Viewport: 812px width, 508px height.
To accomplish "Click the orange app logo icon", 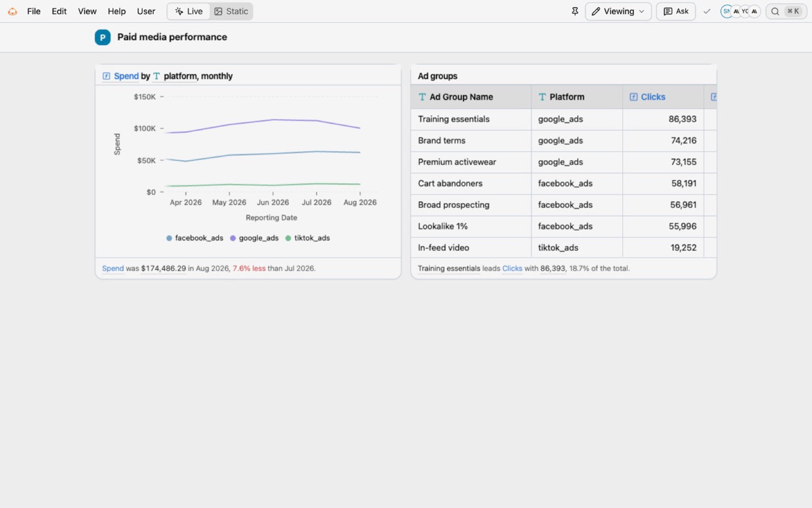I will [13, 11].
